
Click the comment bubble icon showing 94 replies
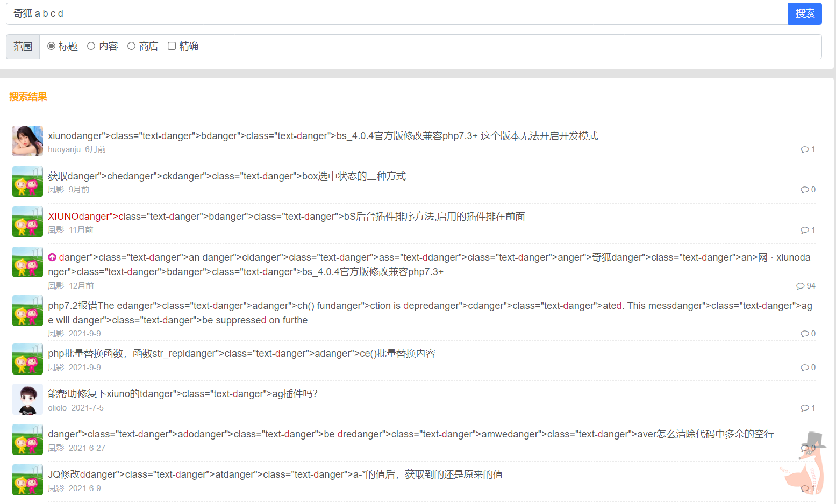801,286
